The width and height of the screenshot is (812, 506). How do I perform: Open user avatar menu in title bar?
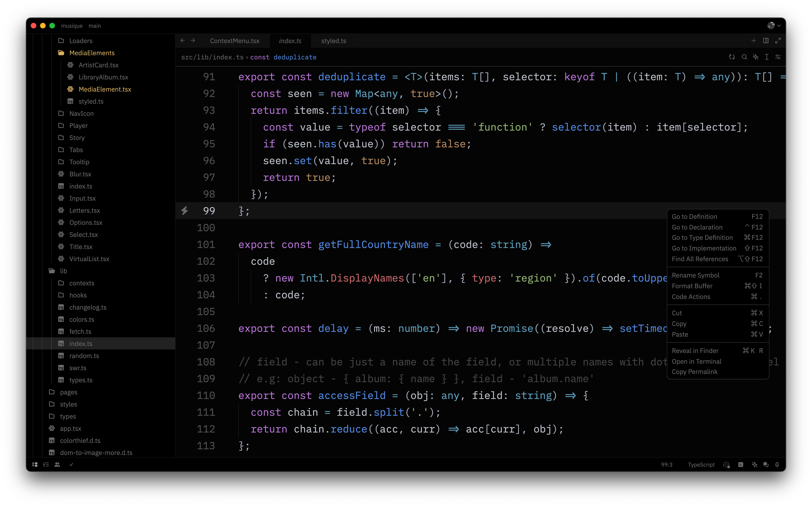774,25
